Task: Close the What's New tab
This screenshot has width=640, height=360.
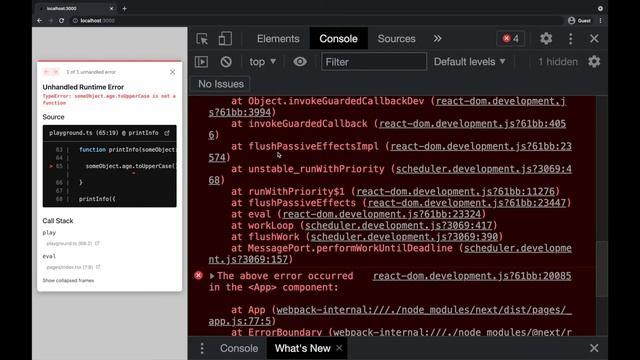Action: tap(339, 348)
